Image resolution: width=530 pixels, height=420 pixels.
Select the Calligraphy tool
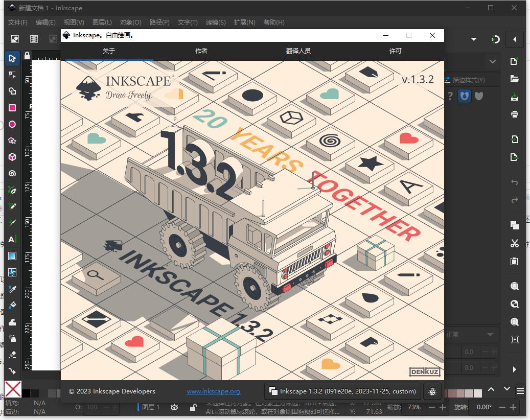pos(12,223)
